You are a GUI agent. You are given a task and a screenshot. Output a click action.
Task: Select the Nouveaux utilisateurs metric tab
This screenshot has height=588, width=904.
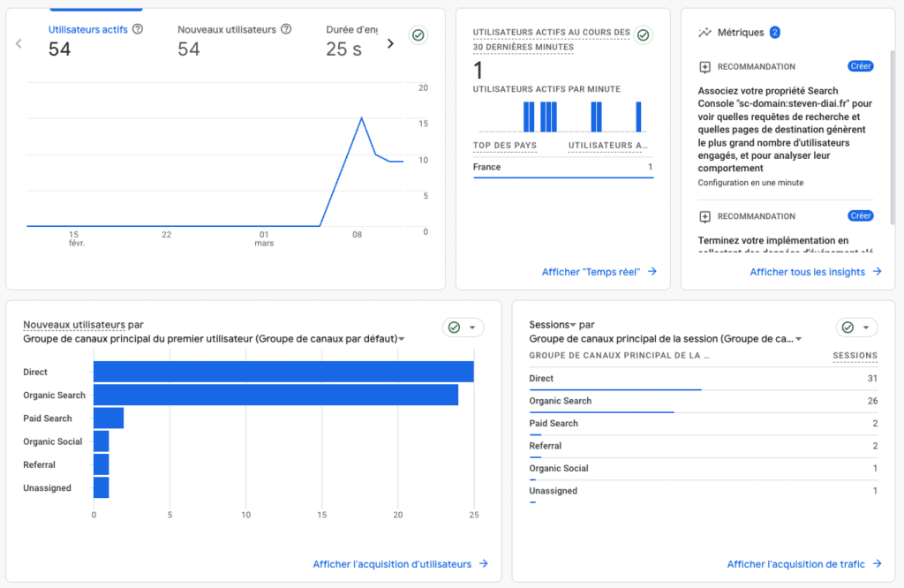[x=234, y=41]
